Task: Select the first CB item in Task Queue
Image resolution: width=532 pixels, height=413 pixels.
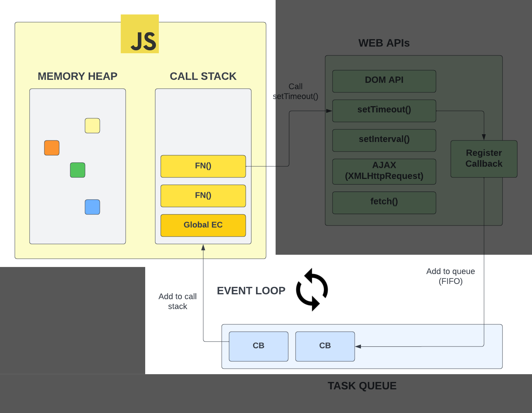Action: coord(258,346)
